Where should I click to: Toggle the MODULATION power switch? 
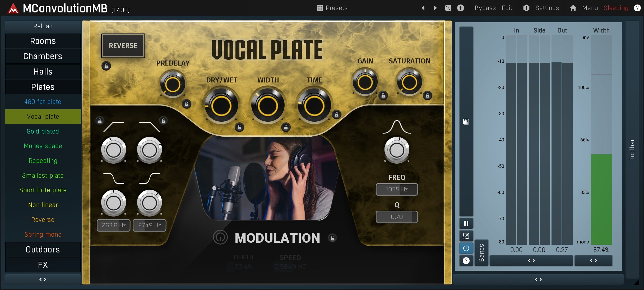pyautogui.click(x=220, y=237)
